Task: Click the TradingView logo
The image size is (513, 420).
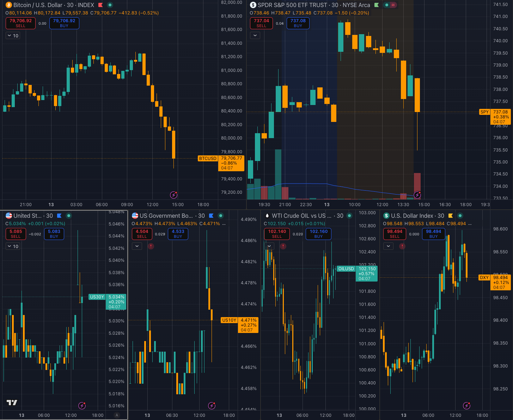Action: point(12,402)
